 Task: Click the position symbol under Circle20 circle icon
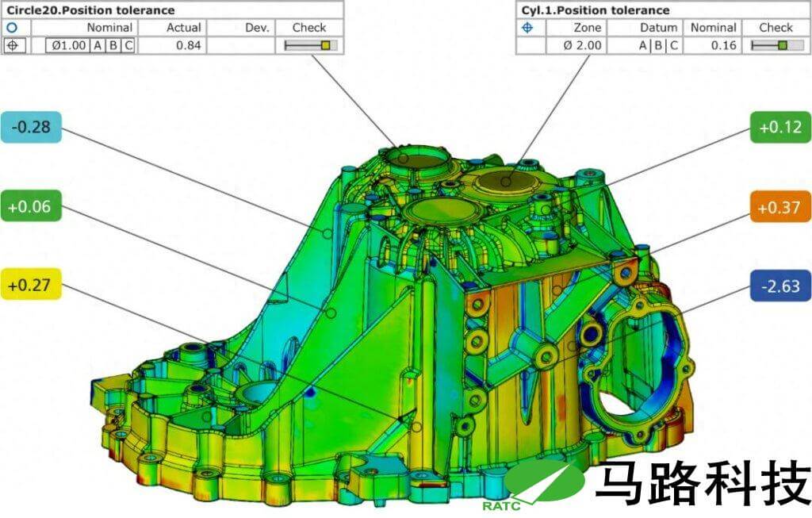[12, 45]
